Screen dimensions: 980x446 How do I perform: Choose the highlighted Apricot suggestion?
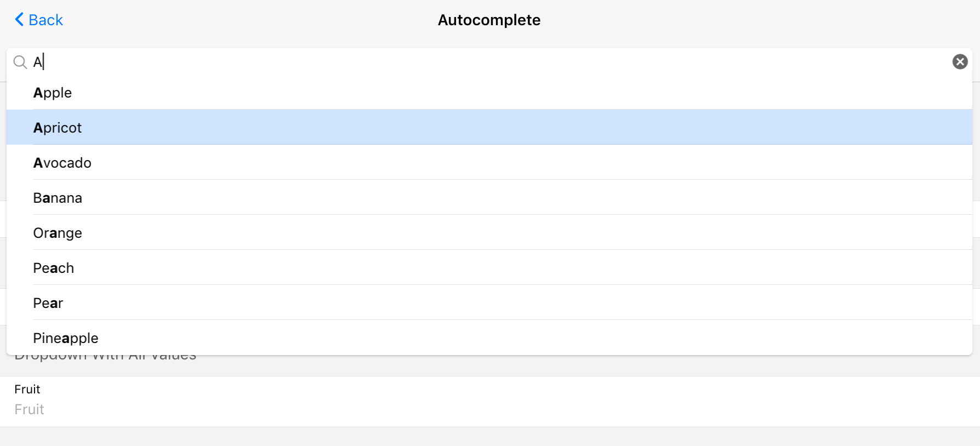tap(58, 128)
